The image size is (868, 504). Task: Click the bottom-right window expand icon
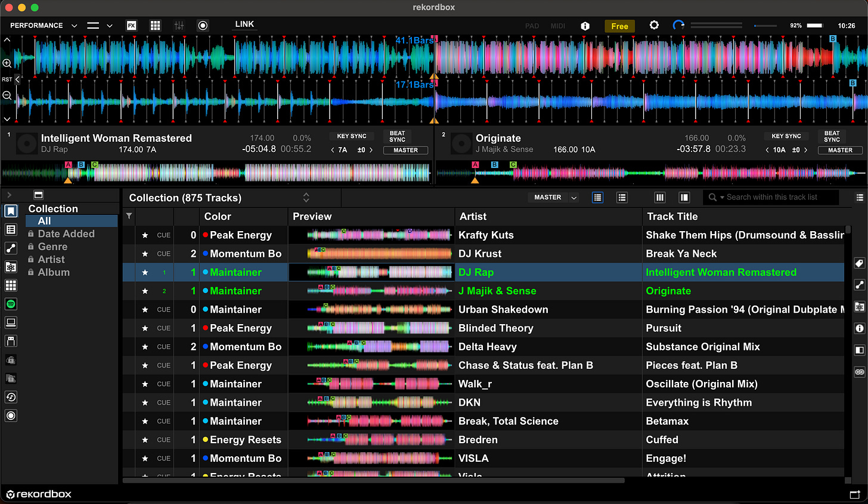855,494
